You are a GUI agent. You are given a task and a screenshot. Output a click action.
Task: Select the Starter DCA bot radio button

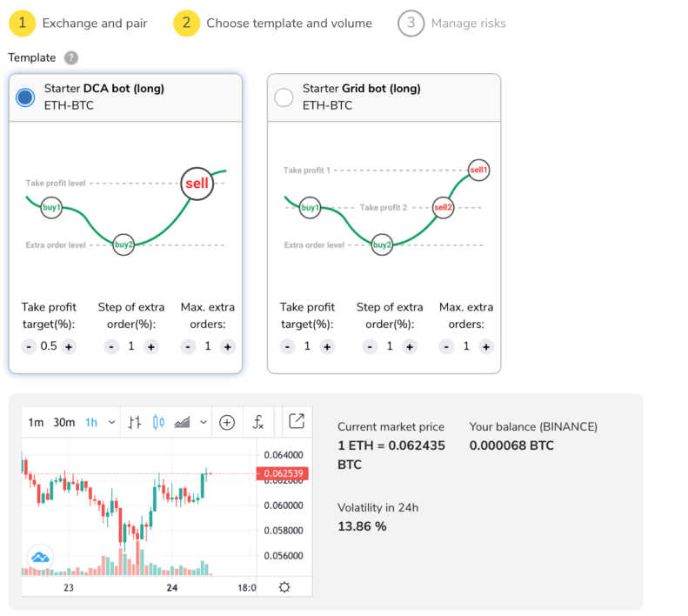pyautogui.click(x=25, y=97)
